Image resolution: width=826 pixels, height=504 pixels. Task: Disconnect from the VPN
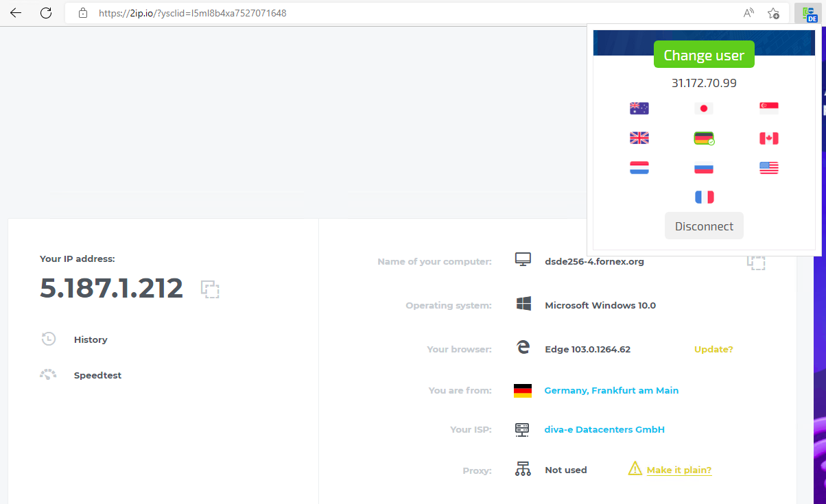click(x=704, y=226)
